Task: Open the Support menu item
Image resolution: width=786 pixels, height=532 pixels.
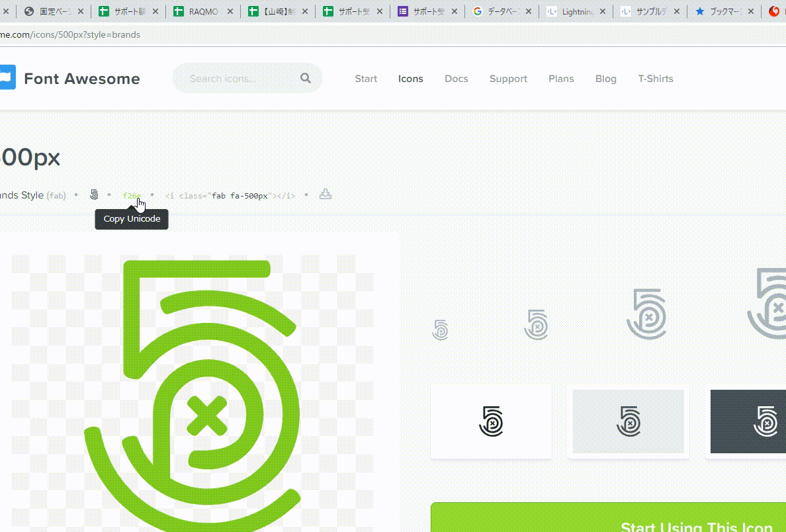Action: pyautogui.click(x=508, y=79)
